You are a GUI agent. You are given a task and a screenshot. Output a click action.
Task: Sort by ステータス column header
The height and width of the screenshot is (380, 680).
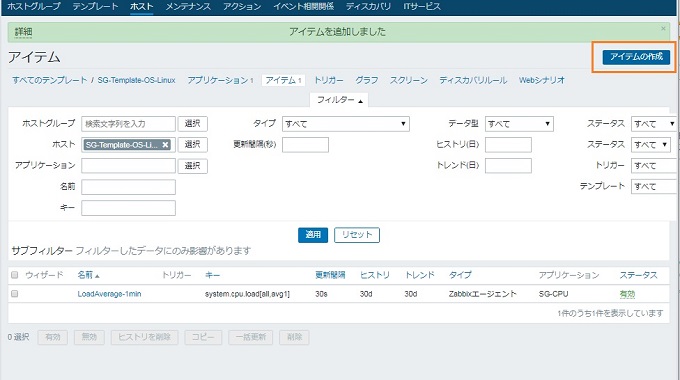coord(638,275)
